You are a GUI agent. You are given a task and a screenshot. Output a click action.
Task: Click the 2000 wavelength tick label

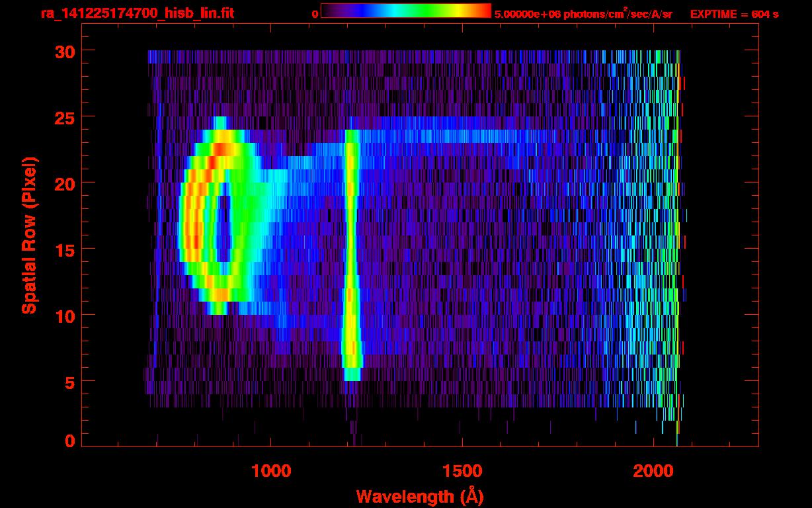(653, 471)
